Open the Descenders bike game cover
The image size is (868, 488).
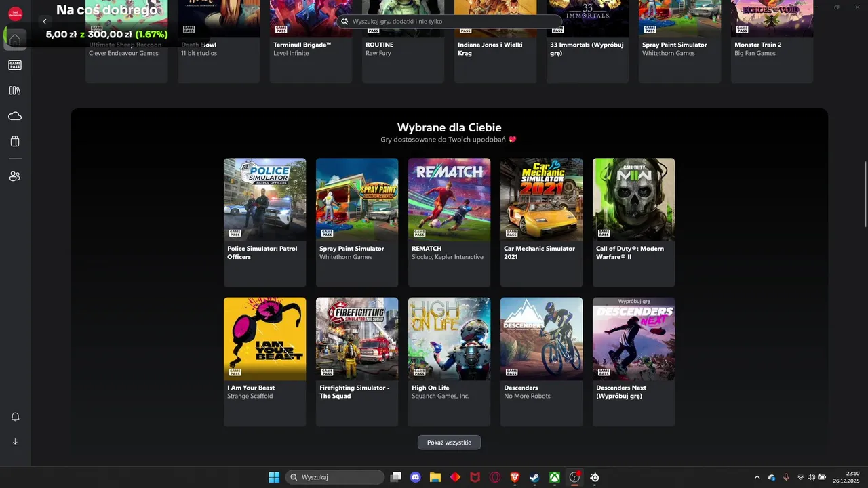pyautogui.click(x=541, y=338)
